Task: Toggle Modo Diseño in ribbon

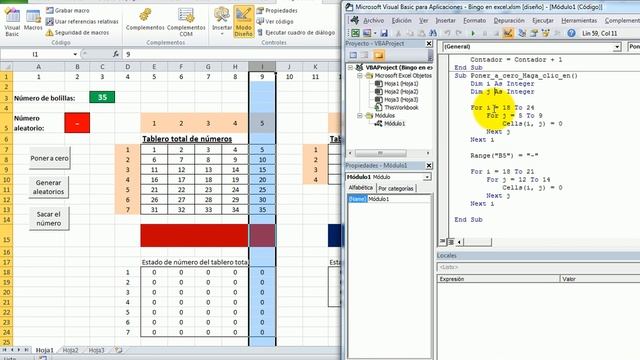Action: [244, 22]
